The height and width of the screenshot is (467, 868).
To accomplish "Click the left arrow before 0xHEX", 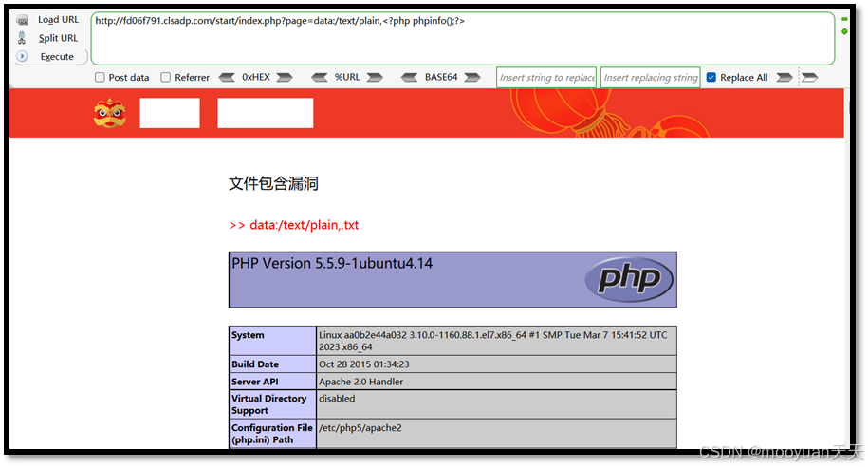I will point(227,77).
